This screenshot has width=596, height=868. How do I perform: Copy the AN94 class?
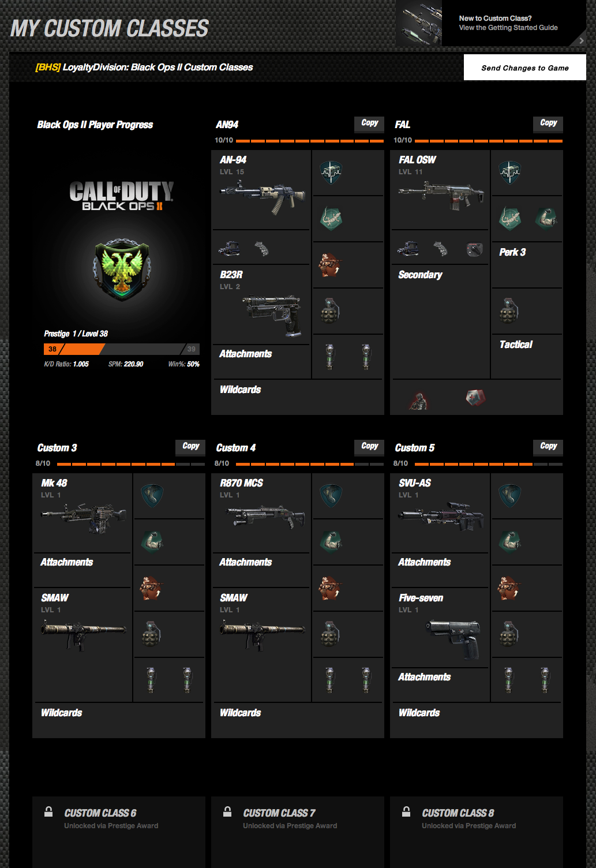(369, 124)
